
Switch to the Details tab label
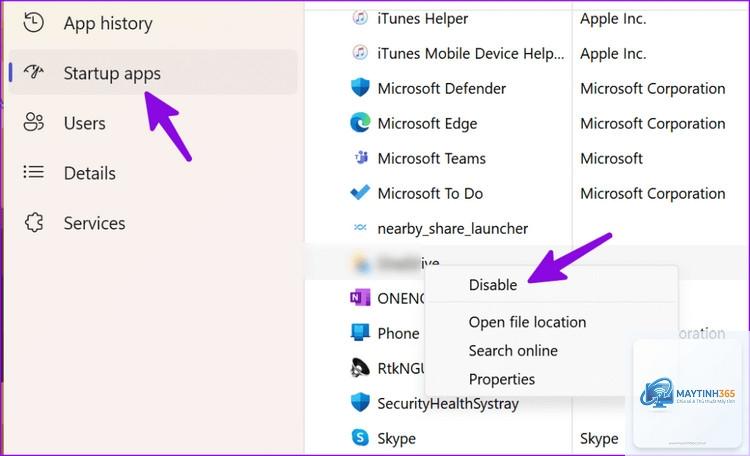pyautogui.click(x=89, y=173)
